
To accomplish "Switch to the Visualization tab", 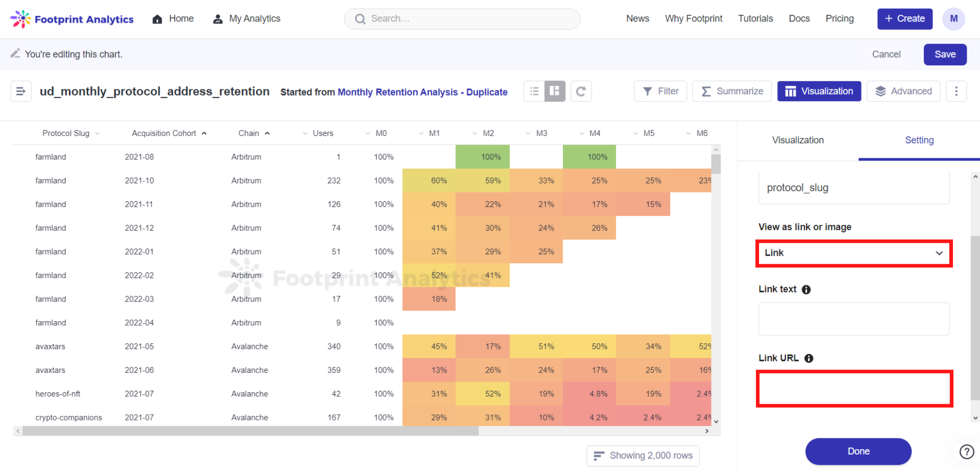I will [x=798, y=140].
